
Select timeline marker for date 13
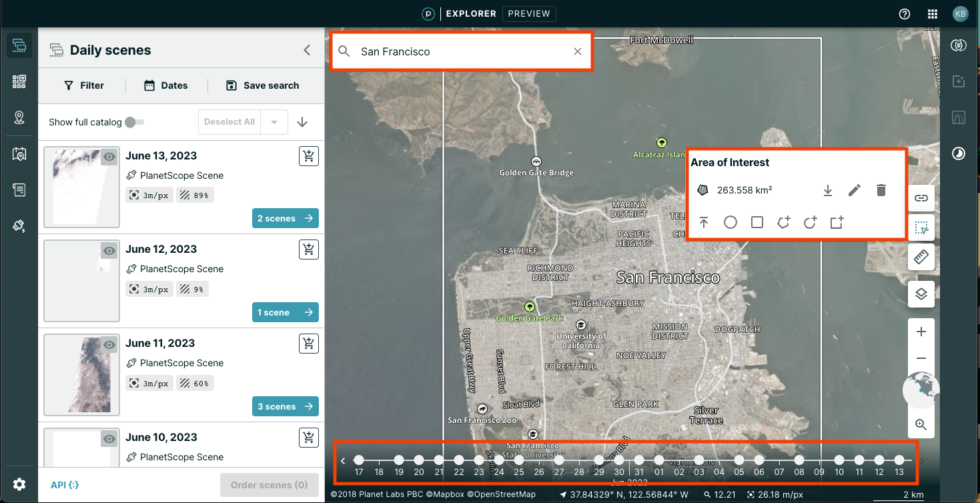point(899,460)
